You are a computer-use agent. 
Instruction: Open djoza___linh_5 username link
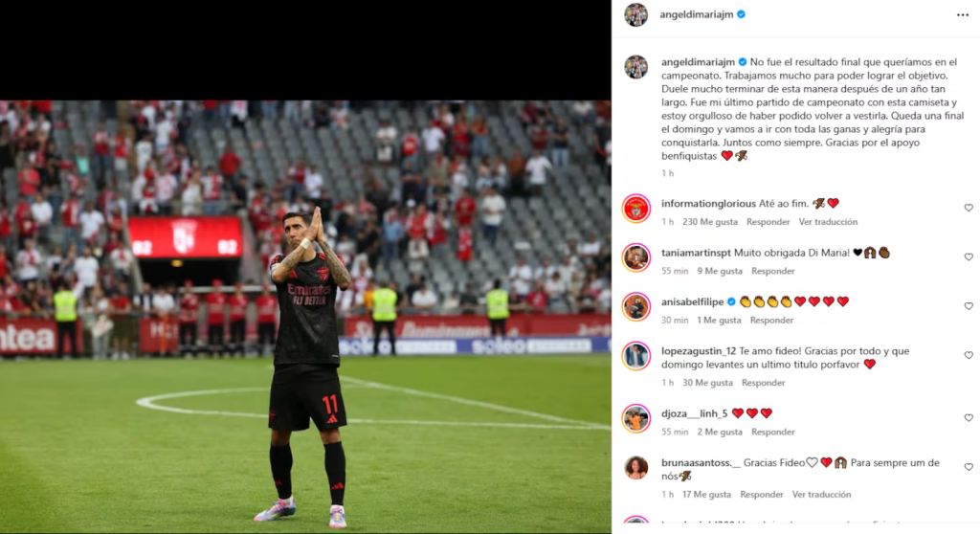pos(695,413)
